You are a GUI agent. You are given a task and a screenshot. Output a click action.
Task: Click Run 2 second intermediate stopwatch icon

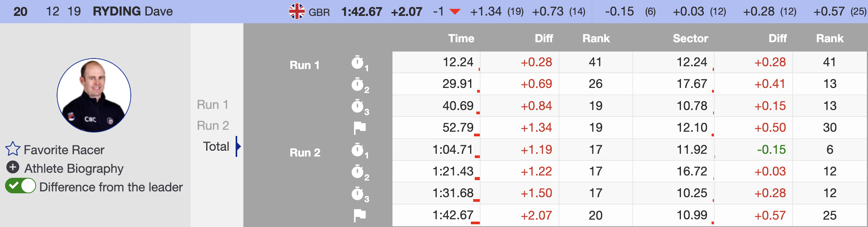point(358,172)
